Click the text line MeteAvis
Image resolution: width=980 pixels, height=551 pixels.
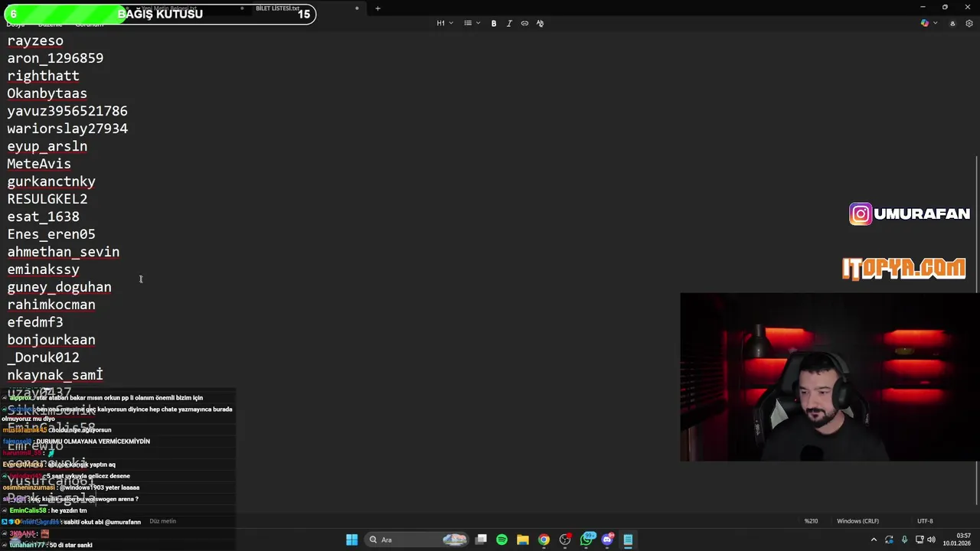point(39,164)
